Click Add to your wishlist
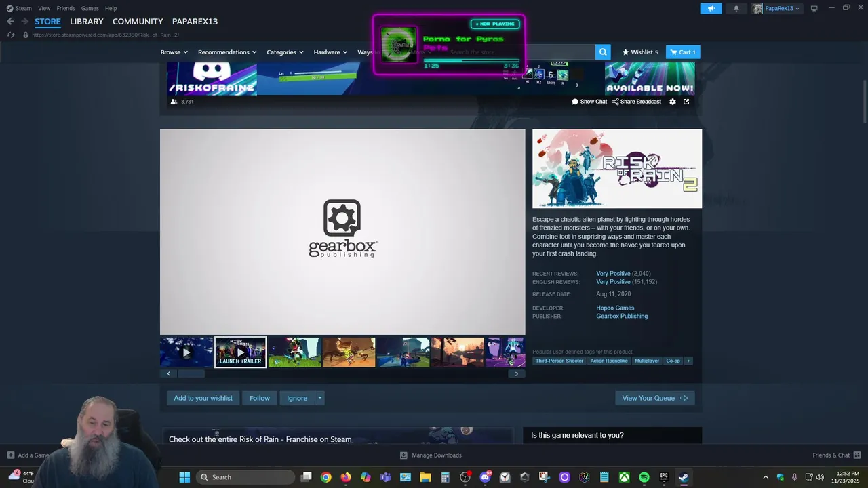Image resolution: width=868 pixels, height=488 pixels. [203, 398]
